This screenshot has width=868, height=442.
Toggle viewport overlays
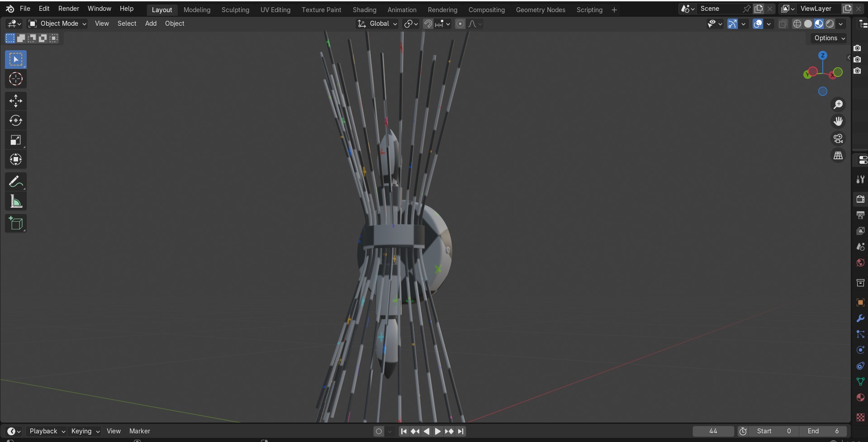758,24
